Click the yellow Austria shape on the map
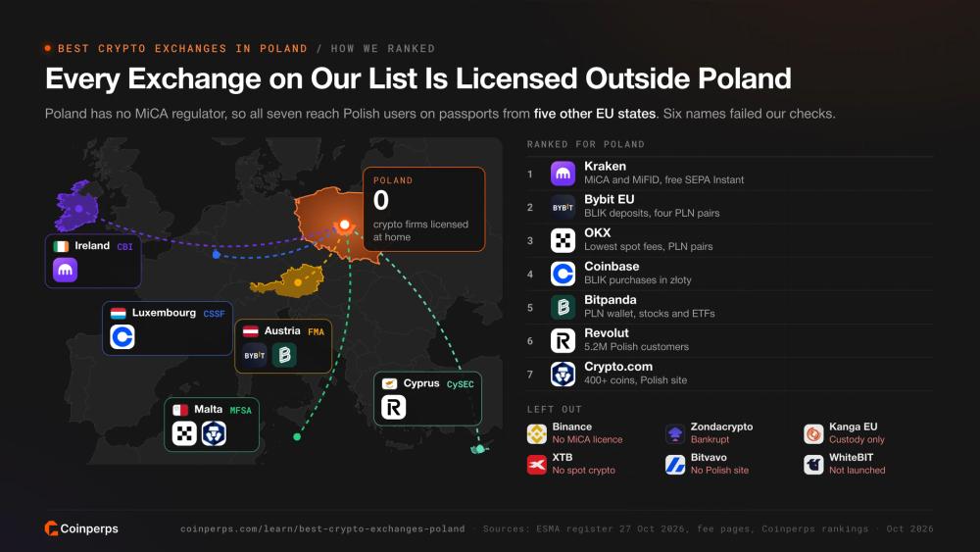Viewport: 980px width, 552px height. pos(289,280)
